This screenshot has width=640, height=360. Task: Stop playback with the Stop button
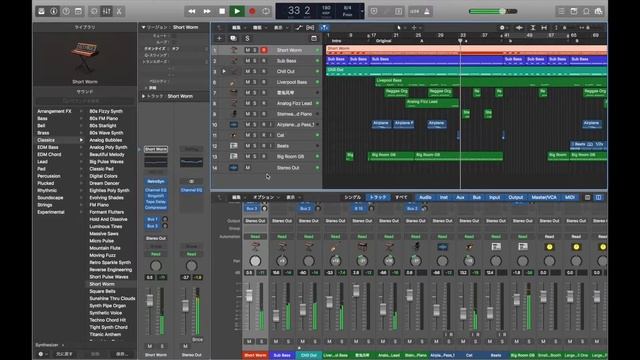[222, 11]
